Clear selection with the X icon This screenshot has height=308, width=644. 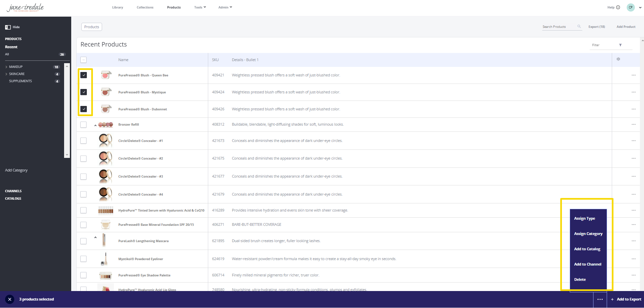[10, 299]
